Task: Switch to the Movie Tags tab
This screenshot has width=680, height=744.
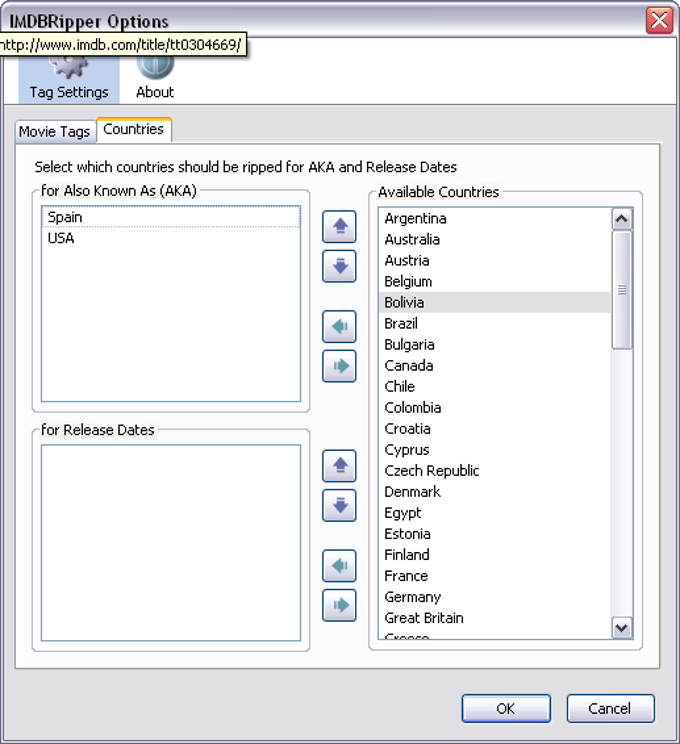Action: click(x=54, y=131)
